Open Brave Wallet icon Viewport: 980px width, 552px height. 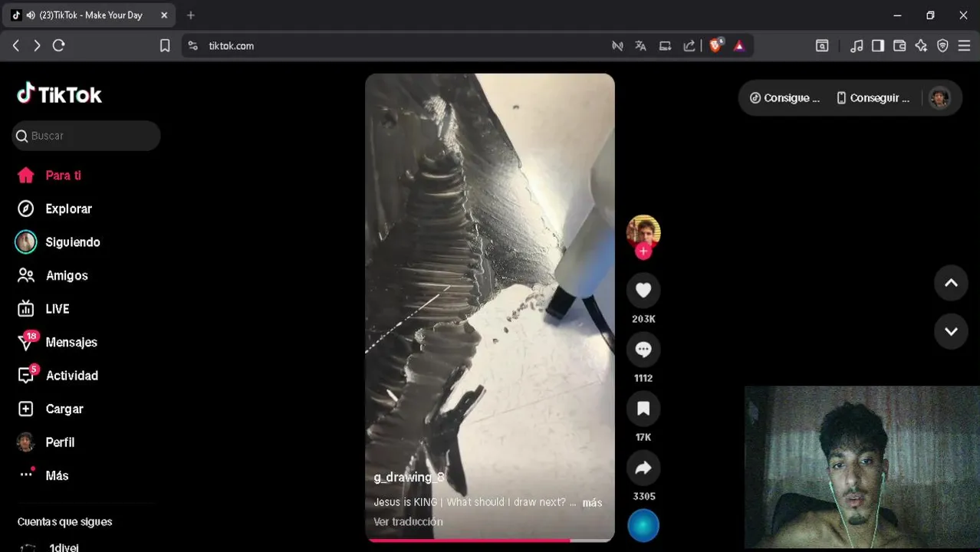[x=899, y=46]
